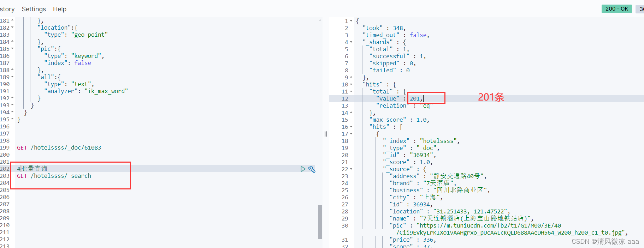Viewport: 644px width, 248px height.
Task: Click the "timed_out" : false line
Action: click(396, 35)
